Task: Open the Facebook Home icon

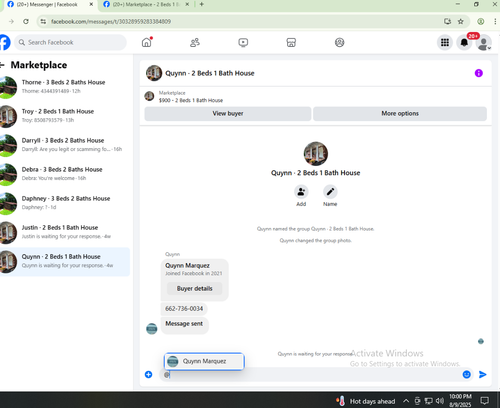Action: 146,42
